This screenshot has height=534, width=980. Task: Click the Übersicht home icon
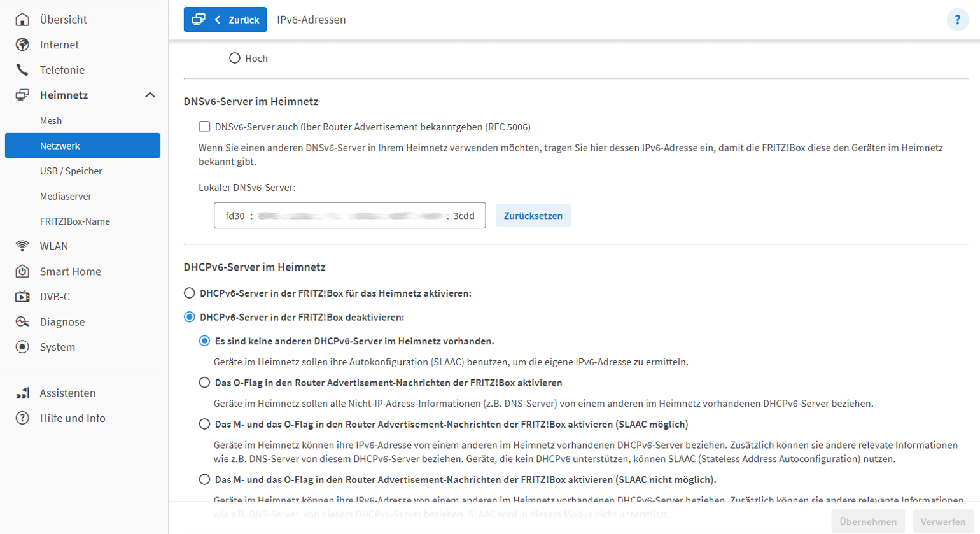pos(22,20)
